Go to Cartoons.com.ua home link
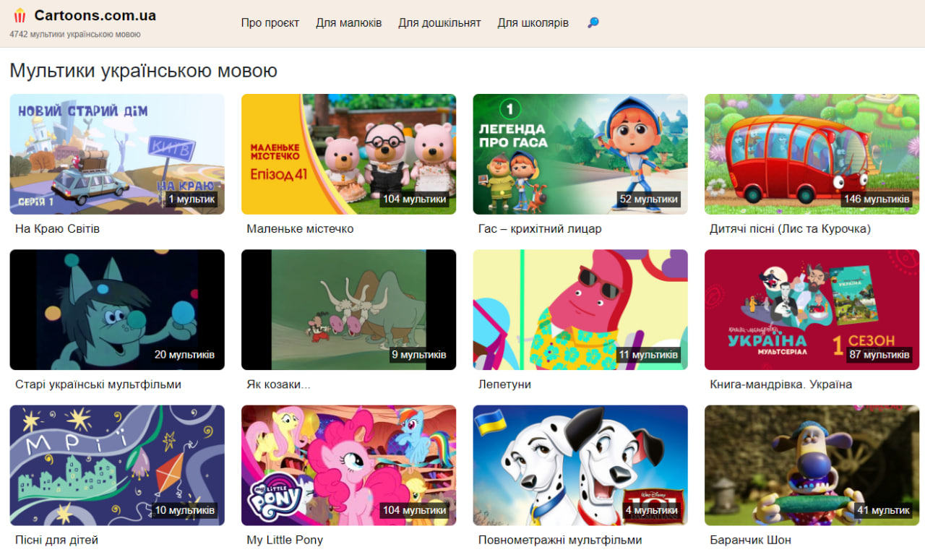The image size is (925, 560). (95, 15)
